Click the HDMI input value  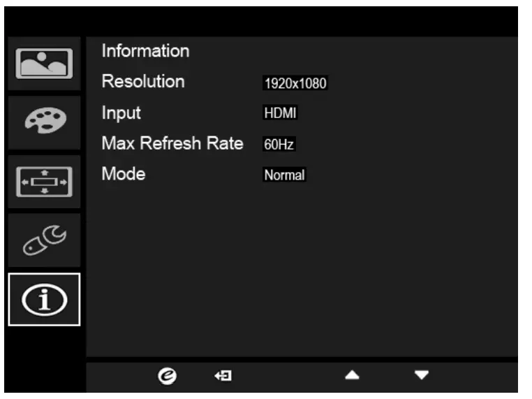[x=280, y=113]
